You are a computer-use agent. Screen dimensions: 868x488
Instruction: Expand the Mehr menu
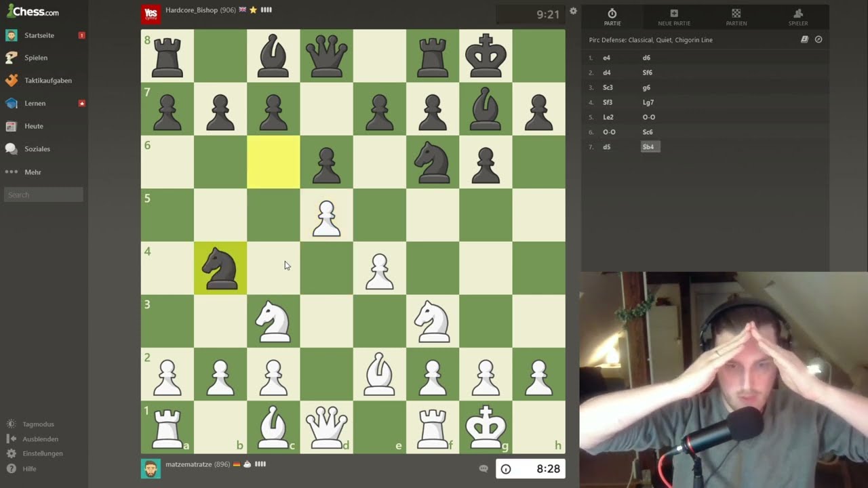click(x=33, y=172)
